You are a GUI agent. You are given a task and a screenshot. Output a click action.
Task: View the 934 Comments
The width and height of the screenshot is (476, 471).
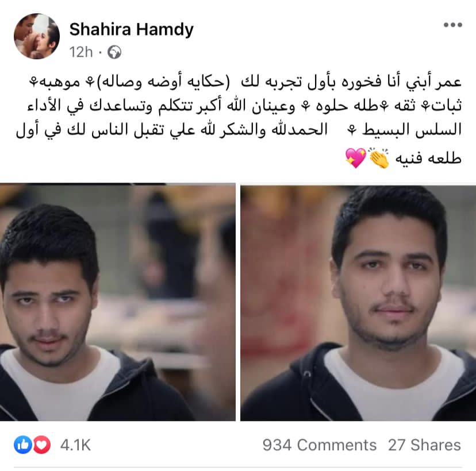coord(320,445)
